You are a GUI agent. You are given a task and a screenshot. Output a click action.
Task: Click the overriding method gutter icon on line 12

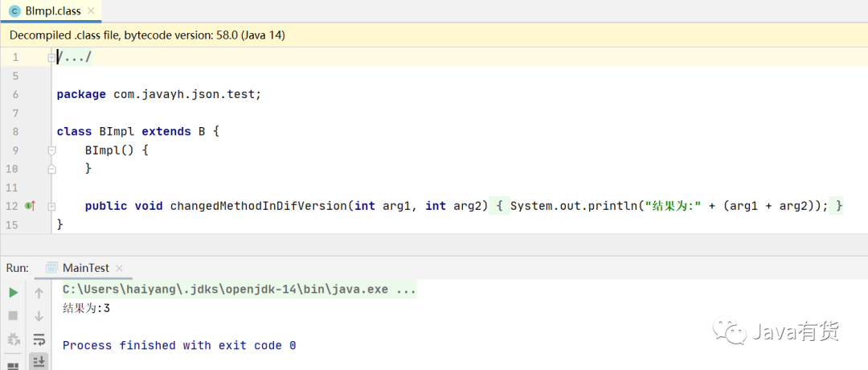click(x=30, y=206)
